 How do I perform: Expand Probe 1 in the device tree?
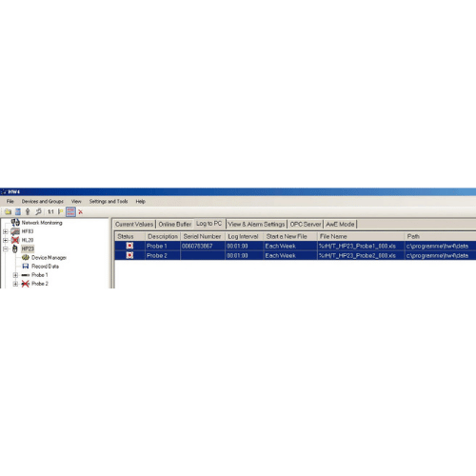tap(15, 275)
